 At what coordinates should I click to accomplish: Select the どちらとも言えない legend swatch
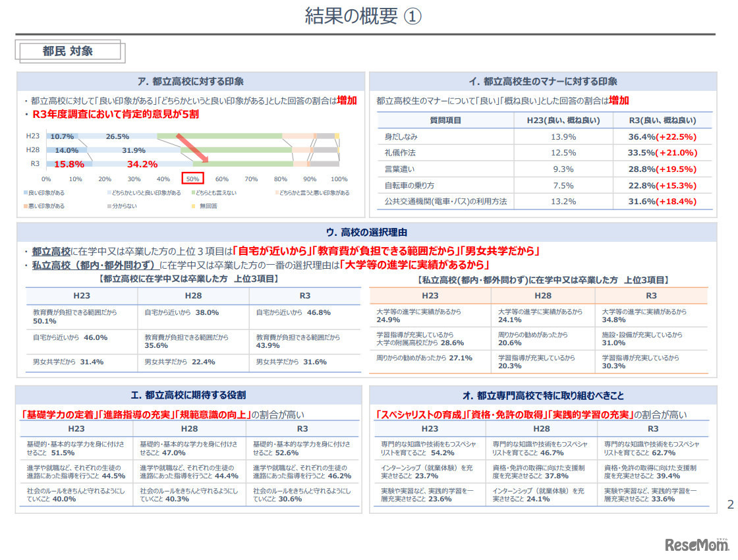click(192, 191)
